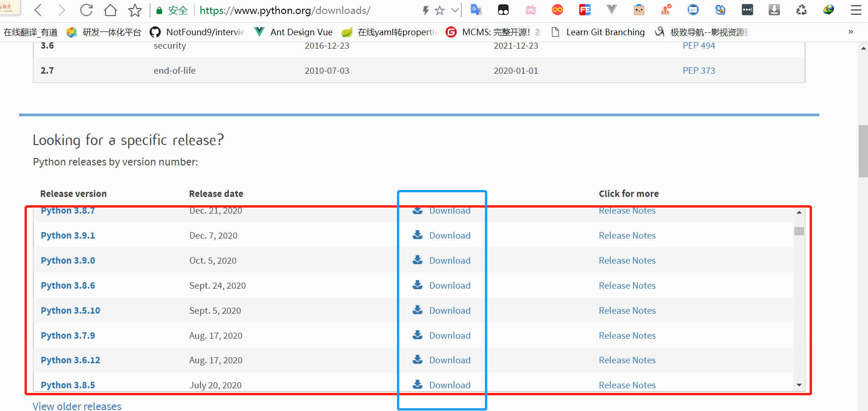Open the PEP 373 link
The height and width of the screenshot is (411, 868).
698,70
